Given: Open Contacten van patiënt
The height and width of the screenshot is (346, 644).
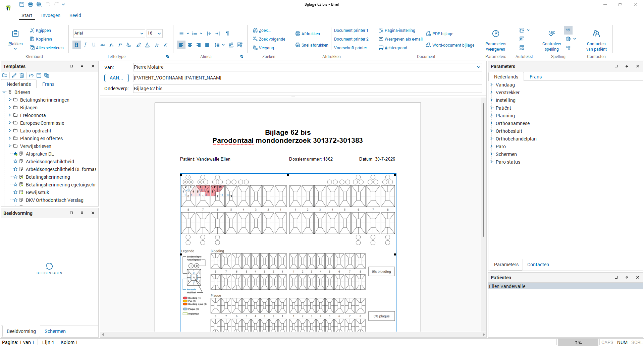Looking at the screenshot, I should coord(596,40).
